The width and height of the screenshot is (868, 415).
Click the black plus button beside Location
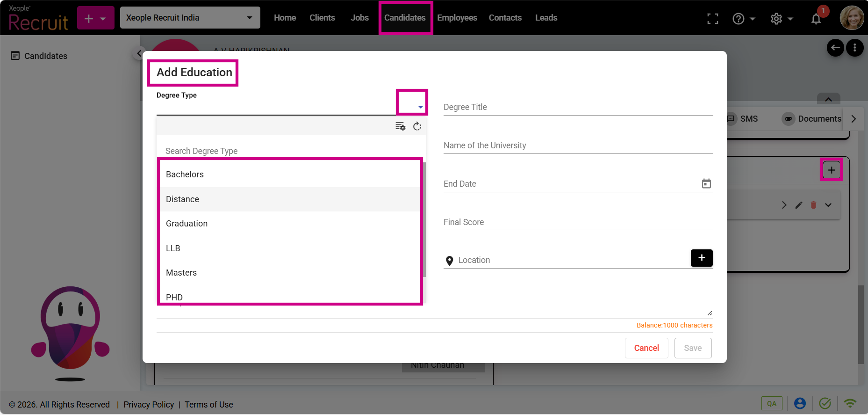tap(701, 258)
